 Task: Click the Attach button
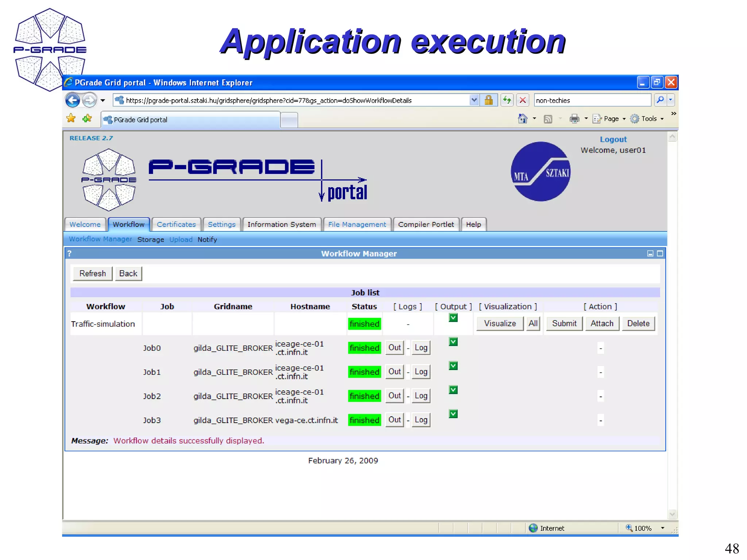(x=602, y=323)
